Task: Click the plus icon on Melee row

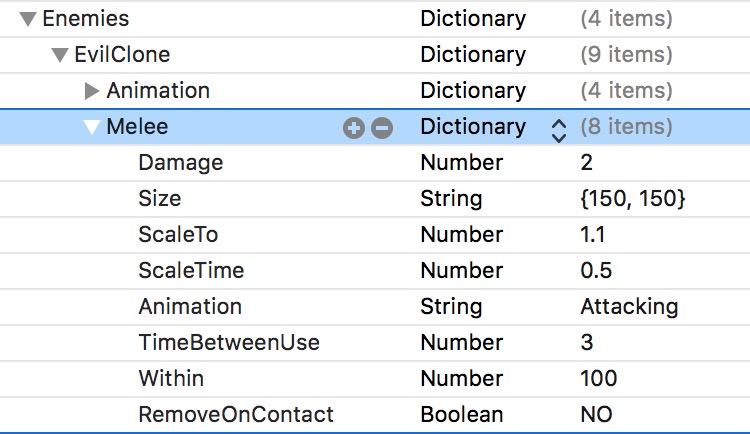Action: click(x=353, y=128)
